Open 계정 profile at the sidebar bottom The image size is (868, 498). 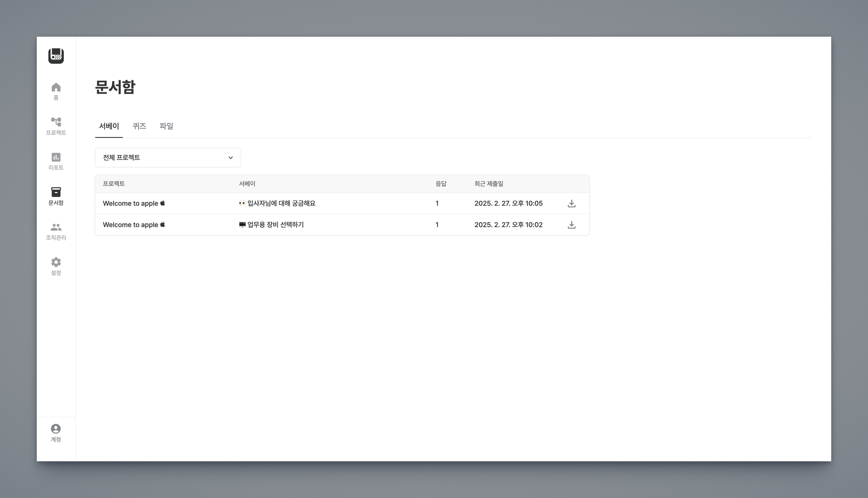click(x=56, y=433)
